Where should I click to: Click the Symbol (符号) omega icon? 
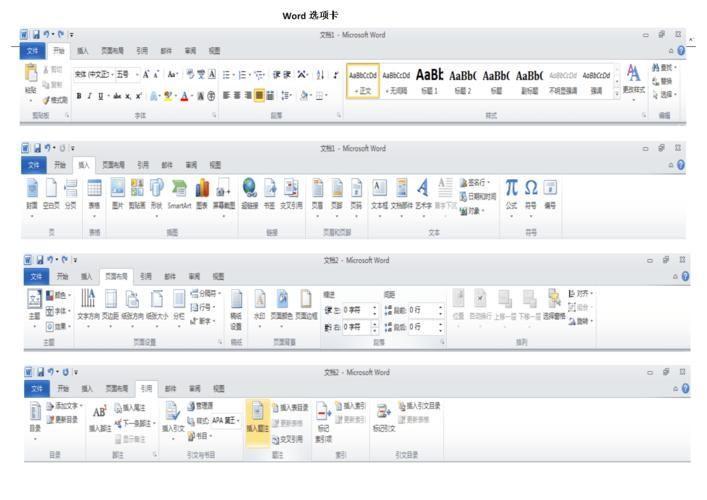coord(531,188)
